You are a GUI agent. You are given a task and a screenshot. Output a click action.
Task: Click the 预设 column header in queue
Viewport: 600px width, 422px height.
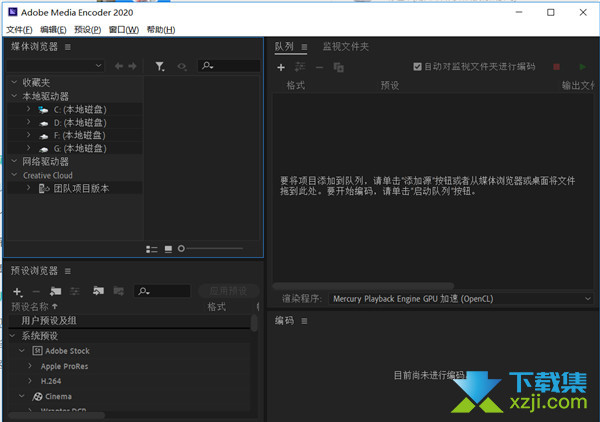(390, 85)
